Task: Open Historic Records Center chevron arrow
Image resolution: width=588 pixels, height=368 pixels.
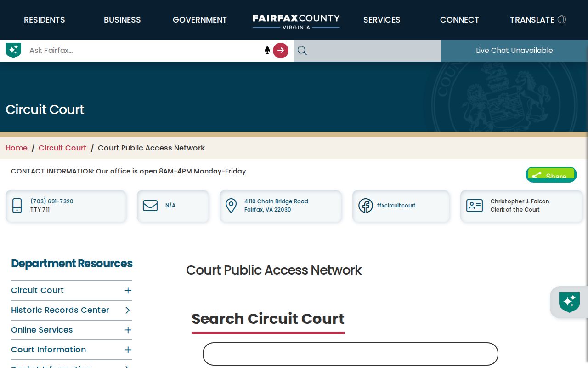Action: pos(128,310)
